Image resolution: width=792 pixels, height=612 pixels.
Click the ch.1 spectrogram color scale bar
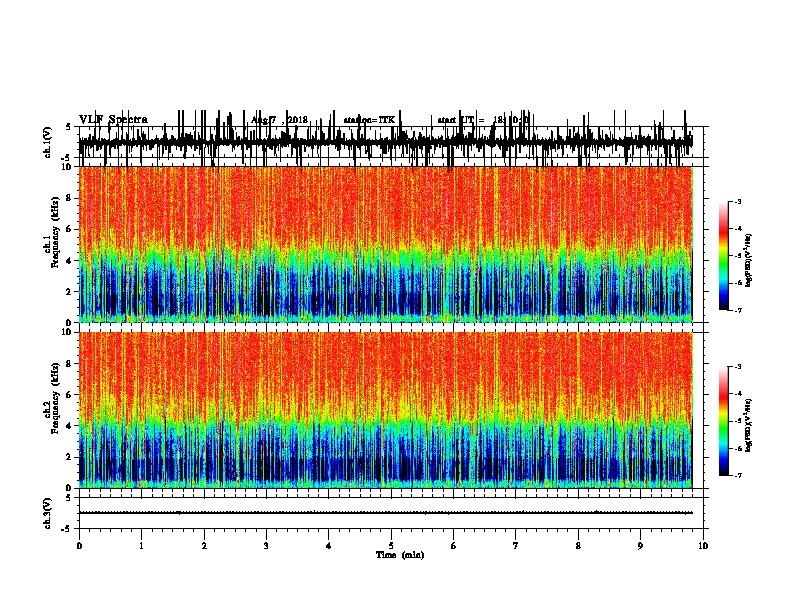[723, 256]
